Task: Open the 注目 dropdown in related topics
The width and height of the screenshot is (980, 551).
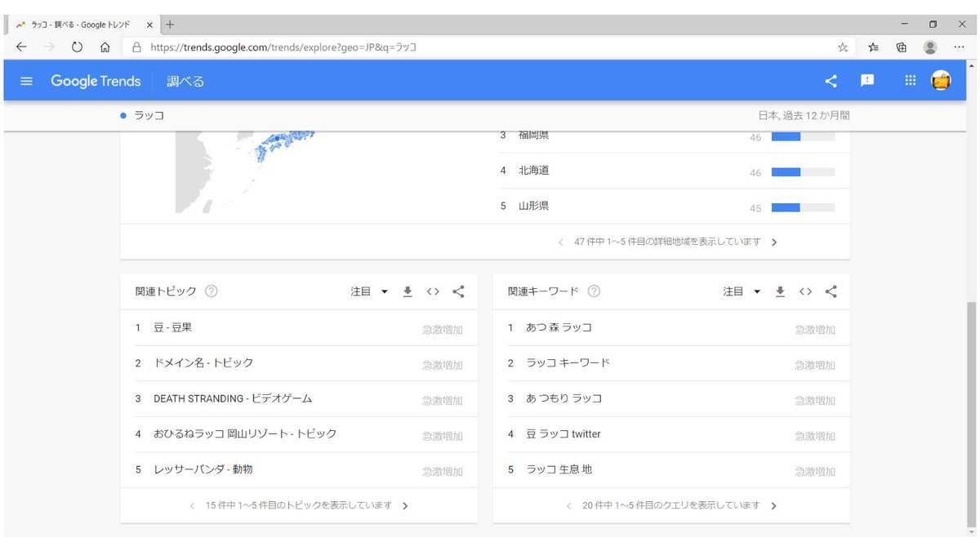Action: pos(369,291)
